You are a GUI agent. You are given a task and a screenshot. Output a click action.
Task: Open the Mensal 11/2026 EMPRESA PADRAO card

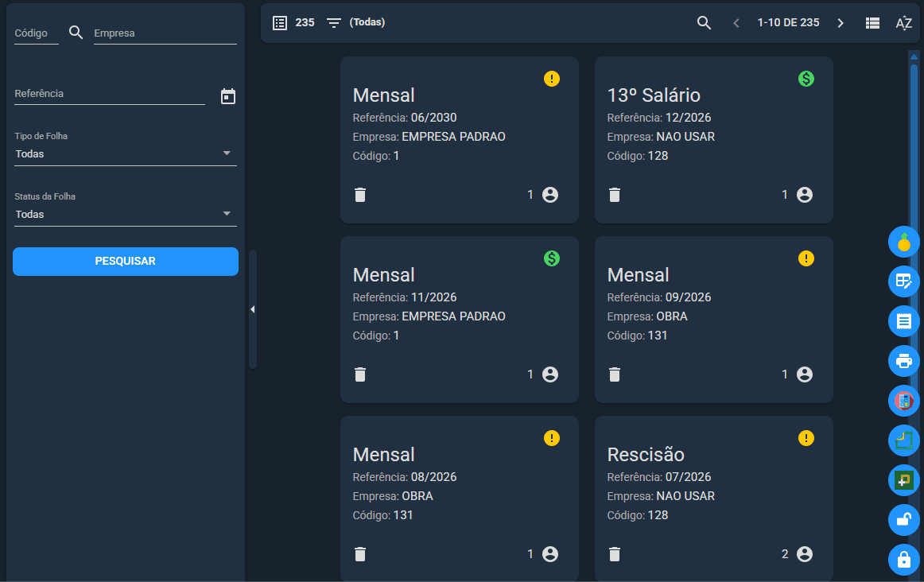[459, 320]
